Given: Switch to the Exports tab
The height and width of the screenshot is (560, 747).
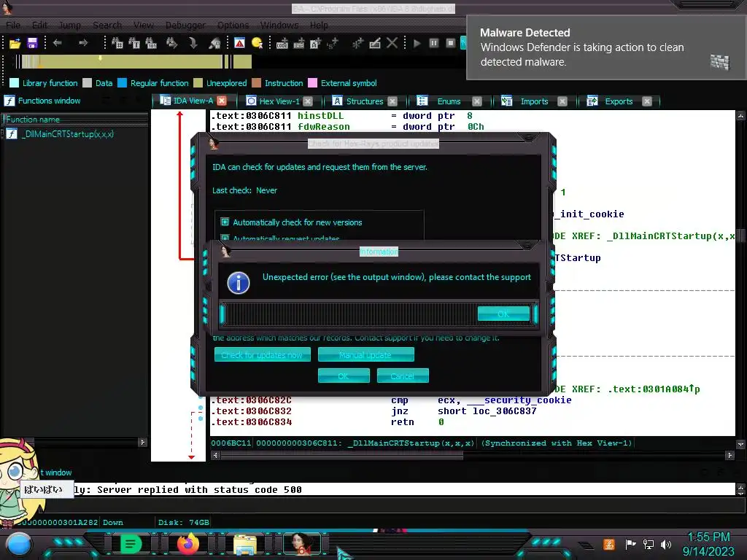Looking at the screenshot, I should click(619, 101).
